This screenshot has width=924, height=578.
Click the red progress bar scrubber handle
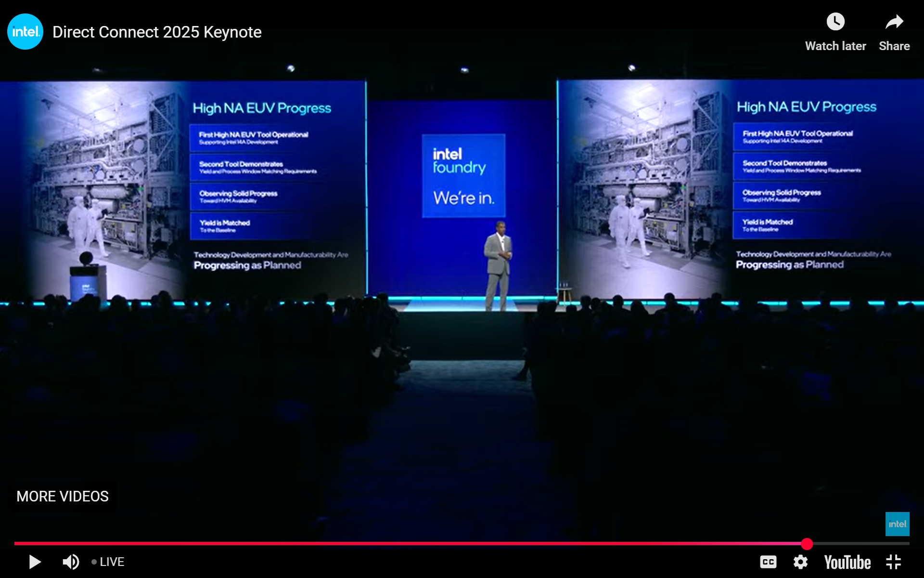tap(807, 544)
